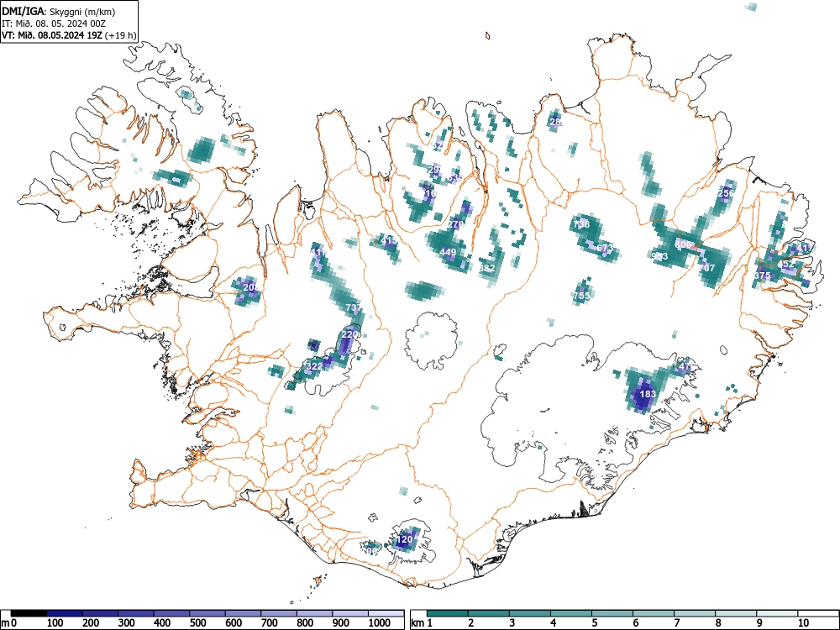Image resolution: width=840 pixels, height=630 pixels.
Task: Click the '322' visibility label
Action: tap(314, 366)
